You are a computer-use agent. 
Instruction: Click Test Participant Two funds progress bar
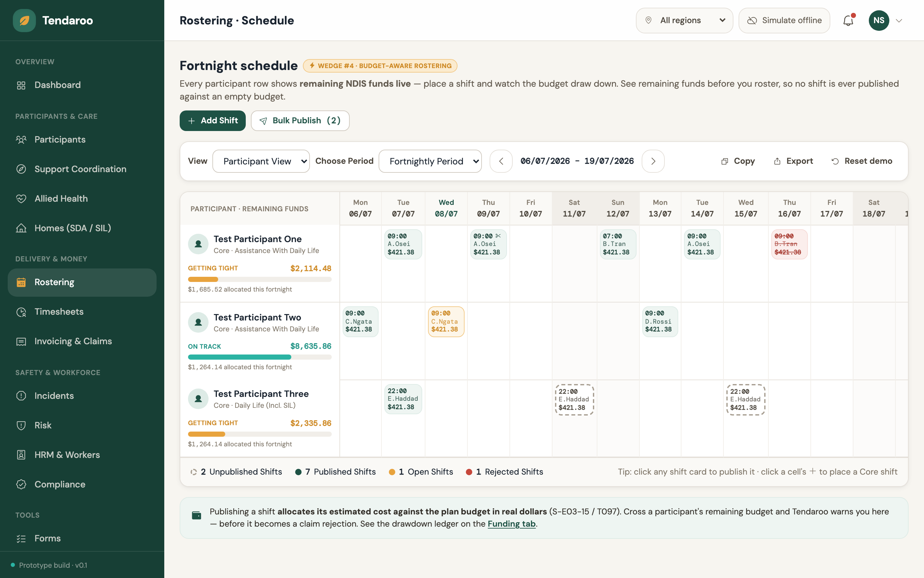[260, 357]
